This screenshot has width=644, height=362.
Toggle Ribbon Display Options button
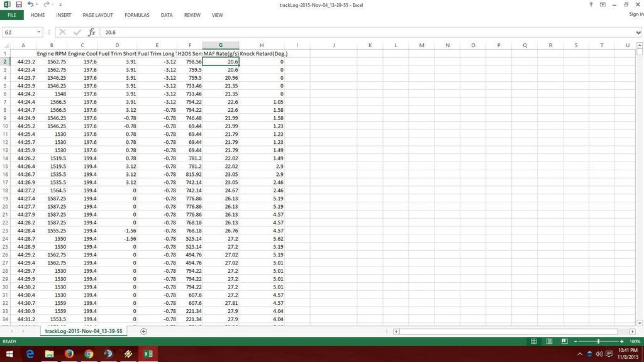tap(603, 4)
